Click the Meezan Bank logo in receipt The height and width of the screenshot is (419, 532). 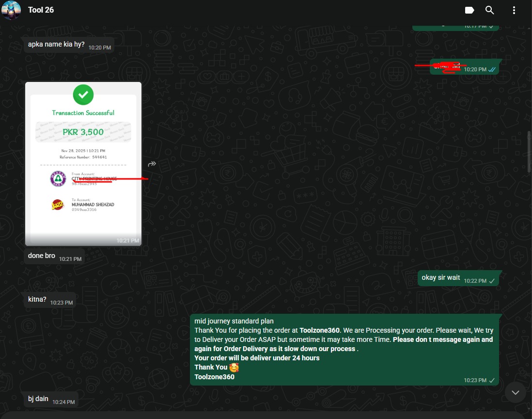[x=58, y=179]
